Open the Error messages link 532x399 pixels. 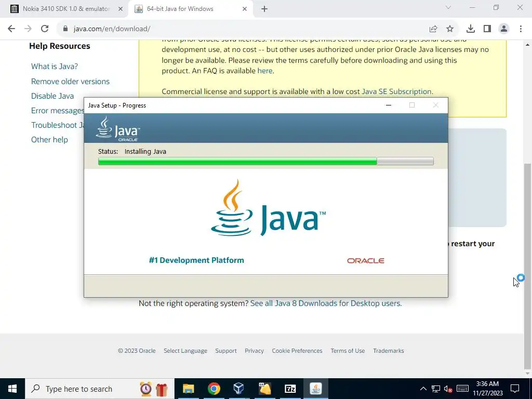point(57,111)
